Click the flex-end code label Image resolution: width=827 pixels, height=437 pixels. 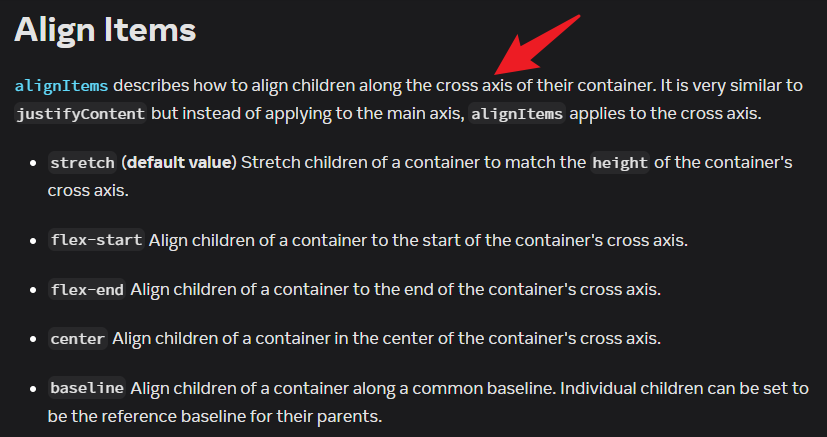pyautogui.click(x=87, y=290)
